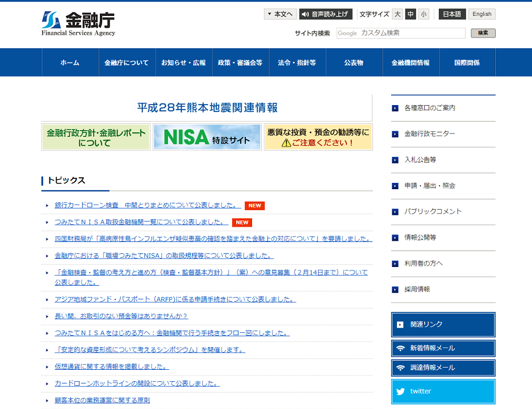This screenshot has height=409, width=532.
Task: Click the arrow icon beside 申請・届出・照会
Action: [395, 186]
